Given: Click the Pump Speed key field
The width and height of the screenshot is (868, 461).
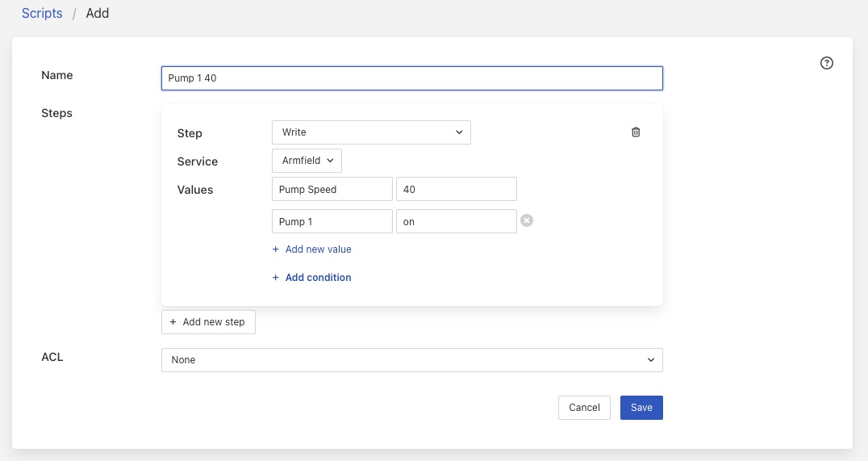Looking at the screenshot, I should pyautogui.click(x=332, y=190).
